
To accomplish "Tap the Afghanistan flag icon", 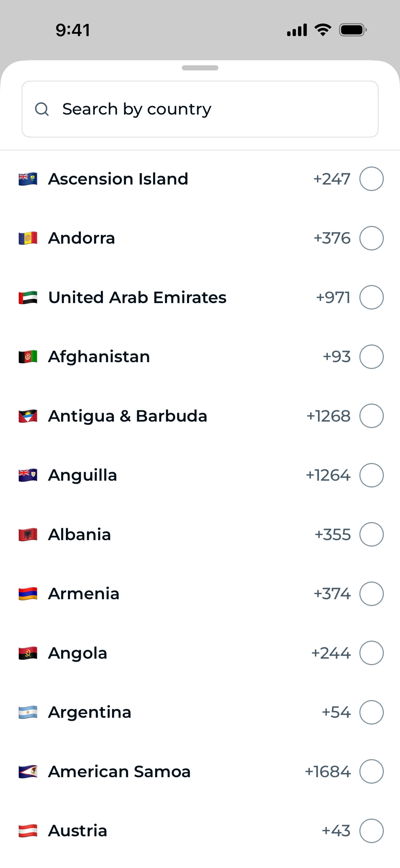I will coord(28,357).
